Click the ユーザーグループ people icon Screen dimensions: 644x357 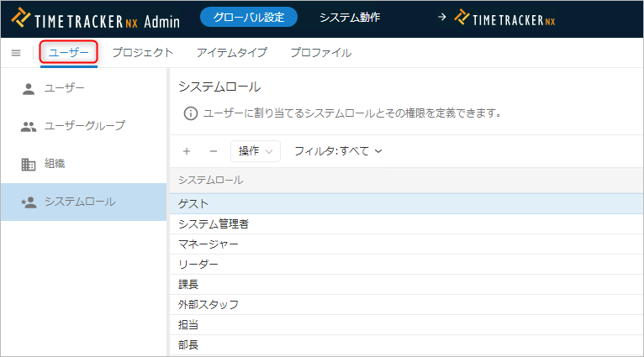point(28,126)
